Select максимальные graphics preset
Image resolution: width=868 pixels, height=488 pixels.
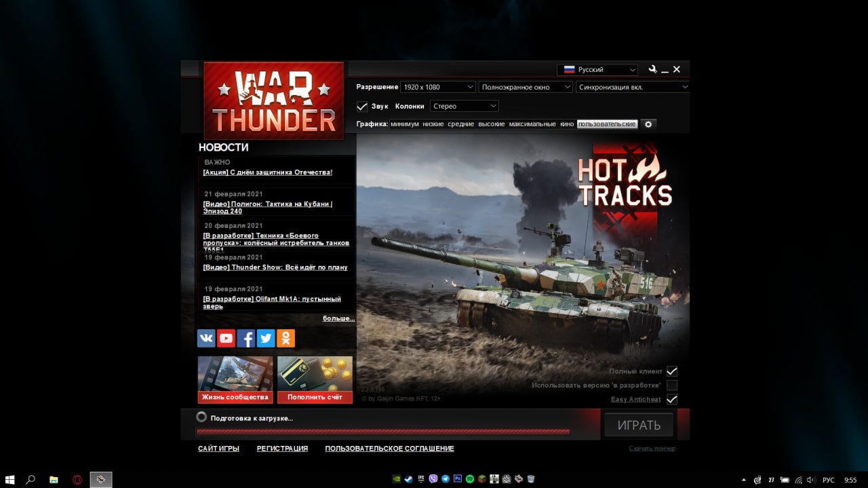tap(532, 124)
